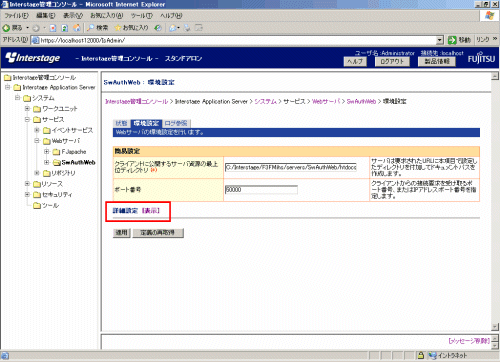Expand the ワークユニット tree node
The image size is (500, 362).
pyautogui.click(x=28, y=109)
